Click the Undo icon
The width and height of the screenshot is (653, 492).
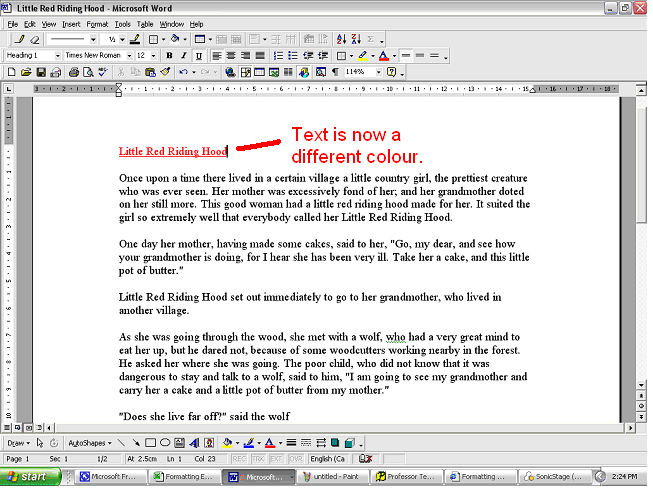(x=182, y=73)
